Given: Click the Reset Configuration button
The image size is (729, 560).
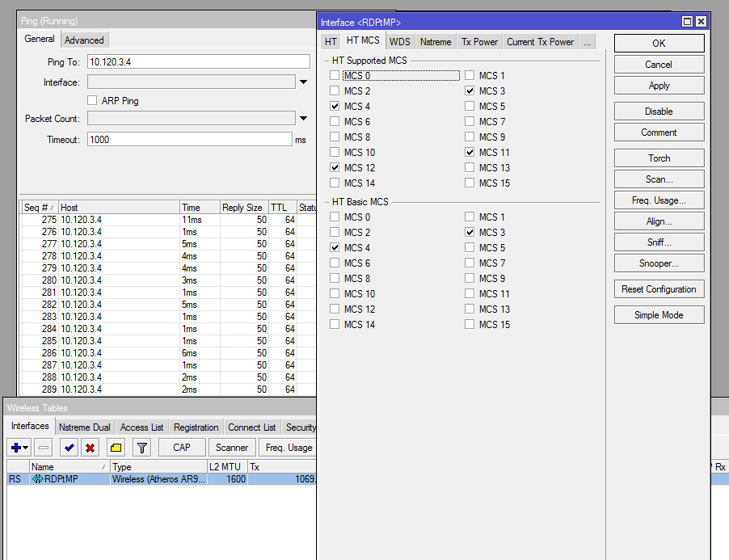Looking at the screenshot, I should pos(659,289).
